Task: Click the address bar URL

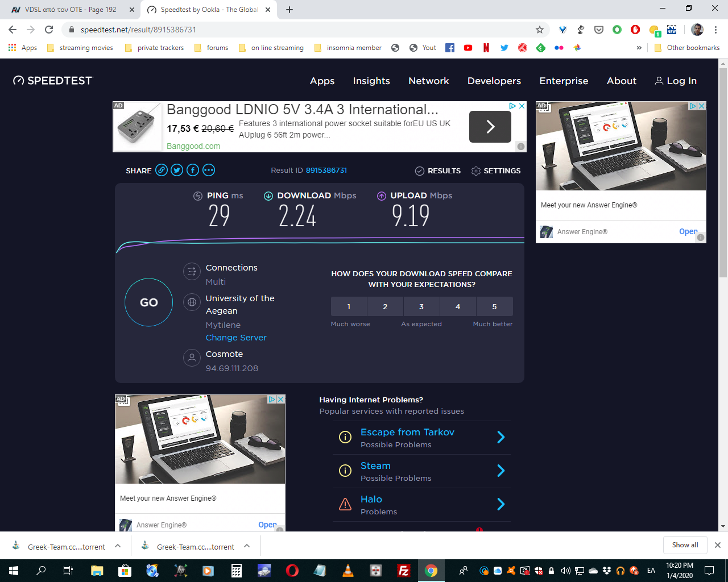Action: point(138,30)
